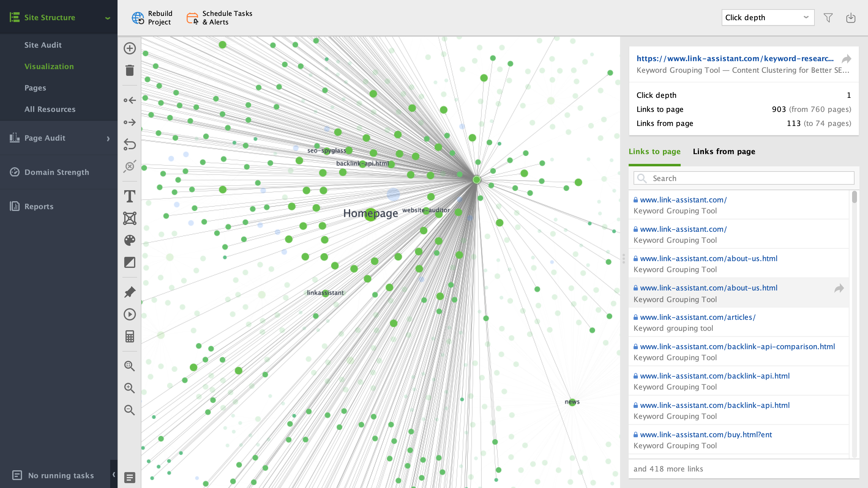Click the trash delete icon

coord(130,70)
